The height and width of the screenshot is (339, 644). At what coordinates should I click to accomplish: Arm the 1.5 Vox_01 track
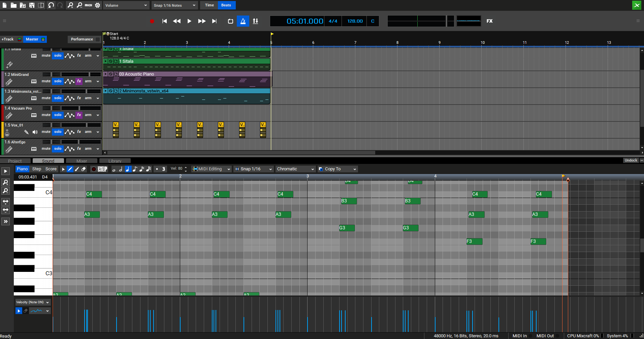click(x=88, y=132)
